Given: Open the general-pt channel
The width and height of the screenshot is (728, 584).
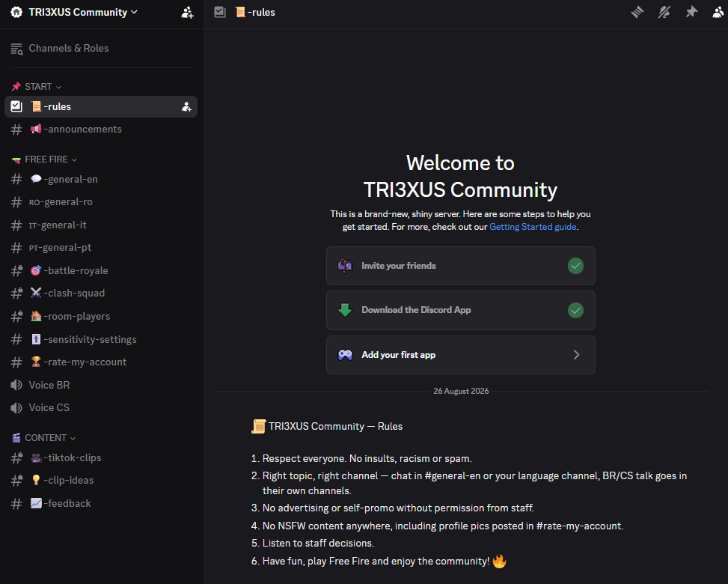Looking at the screenshot, I should 101,248.
